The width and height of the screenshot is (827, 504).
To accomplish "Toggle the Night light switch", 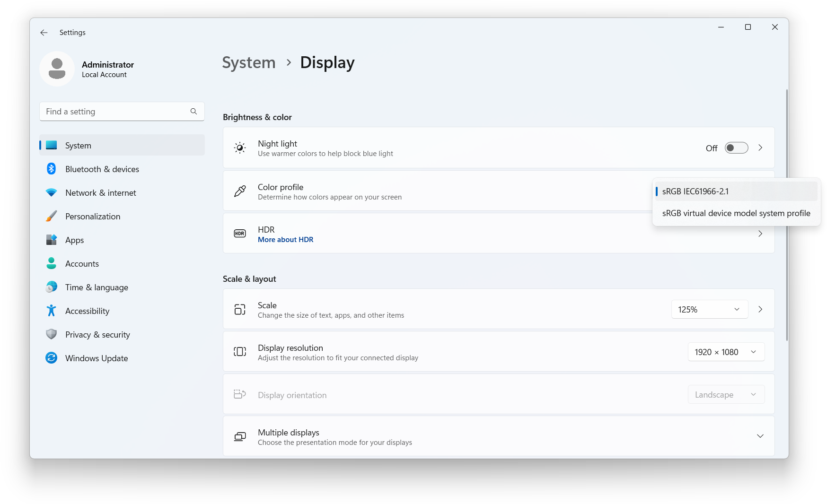I will 737,148.
